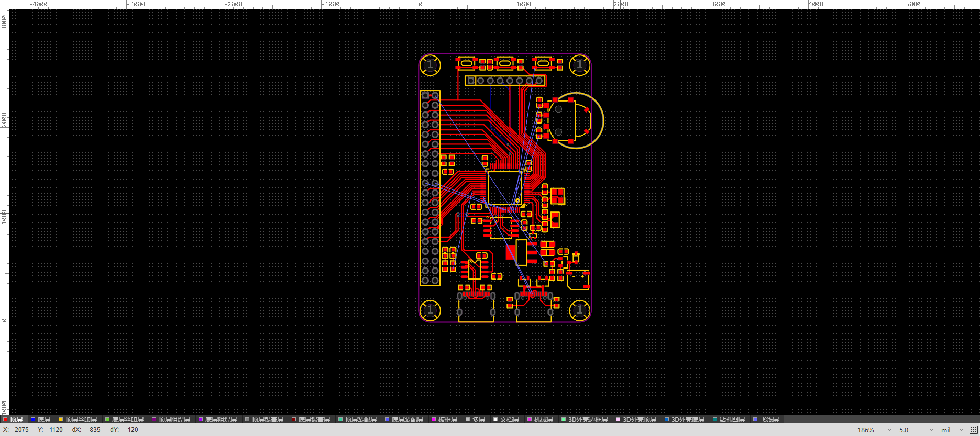Image resolution: width=980 pixels, height=436 pixels.
Task: Select the bottom-left mounting hole on PCB
Action: tap(430, 310)
